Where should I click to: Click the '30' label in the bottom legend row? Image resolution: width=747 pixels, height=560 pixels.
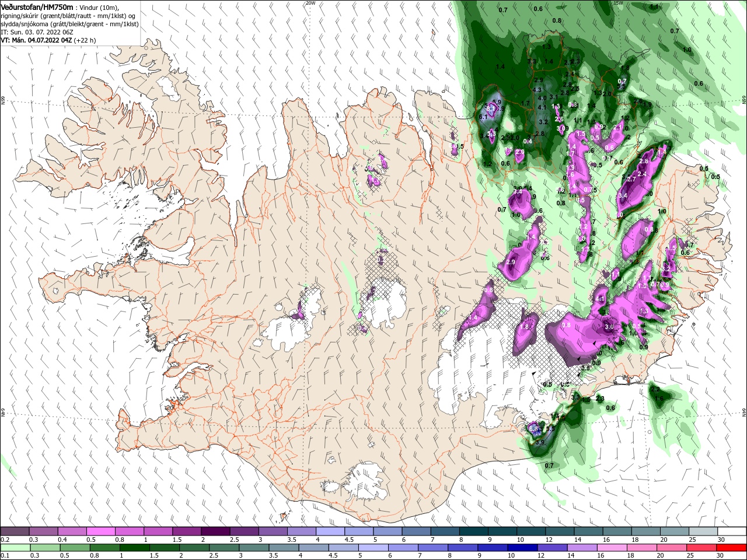point(721,556)
